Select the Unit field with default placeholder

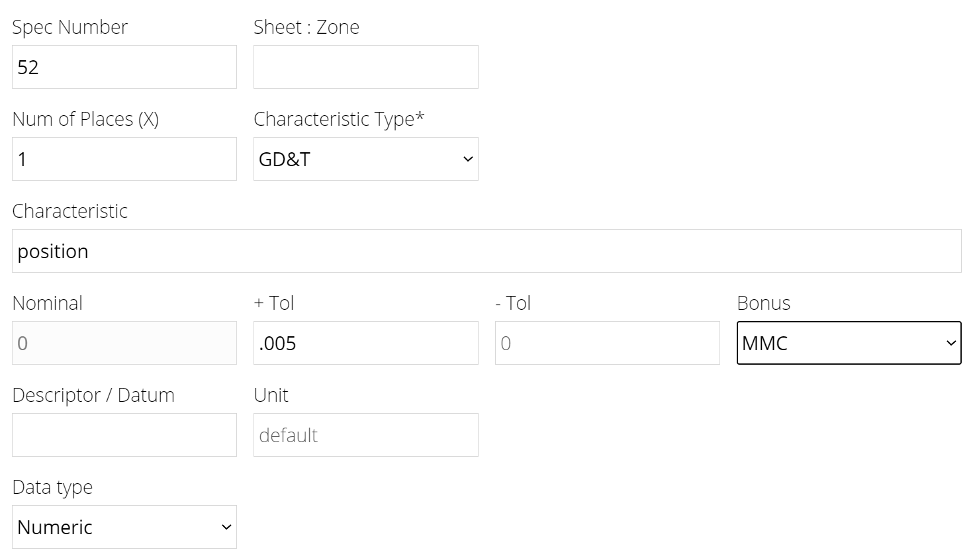(x=365, y=435)
